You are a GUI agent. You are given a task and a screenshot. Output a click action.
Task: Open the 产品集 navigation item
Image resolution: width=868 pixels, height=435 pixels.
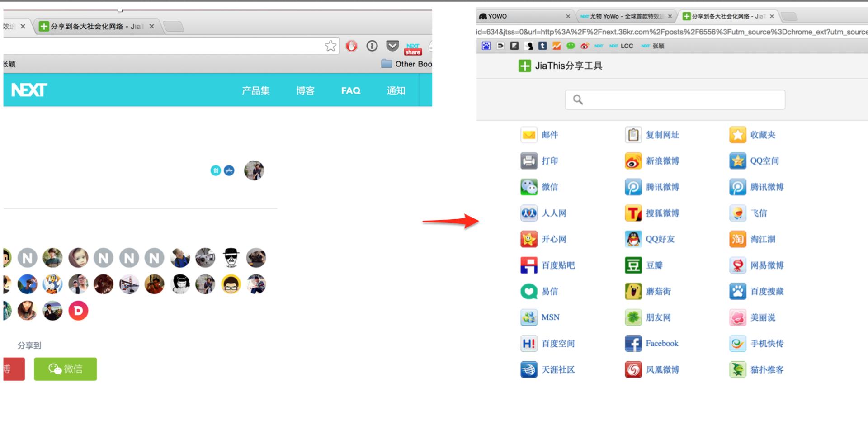(x=255, y=90)
